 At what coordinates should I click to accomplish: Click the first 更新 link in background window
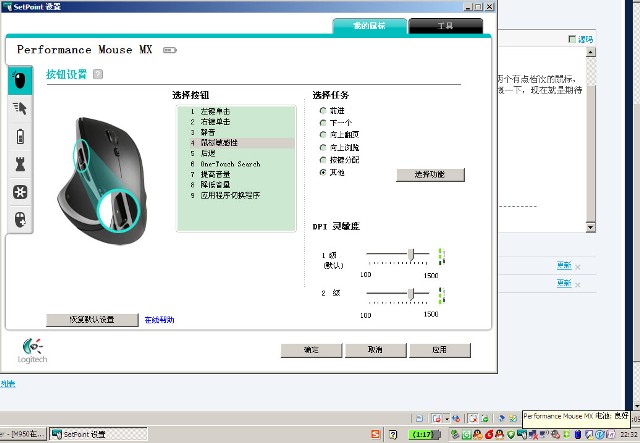pyautogui.click(x=564, y=265)
